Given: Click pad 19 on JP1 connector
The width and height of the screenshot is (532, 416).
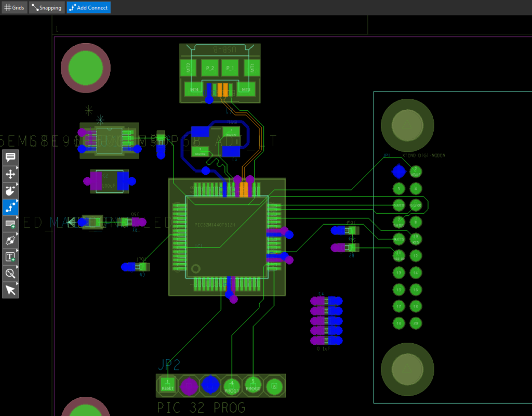Looking at the screenshot, I should click(398, 323).
